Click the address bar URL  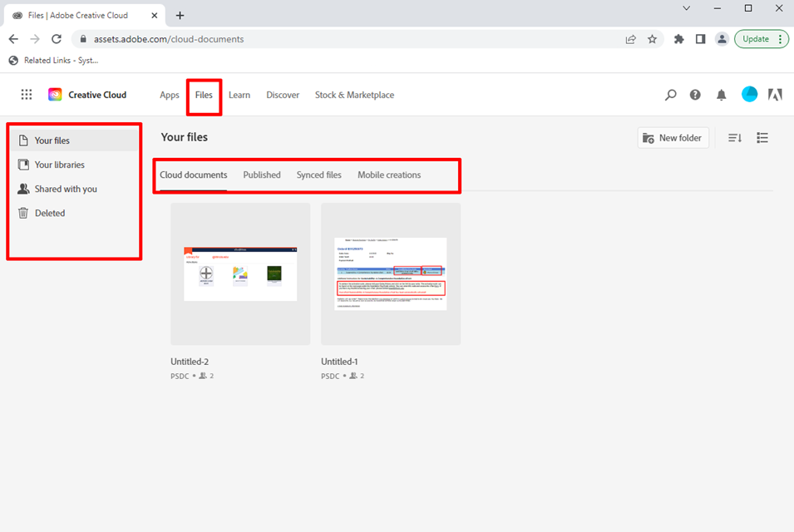tap(169, 39)
